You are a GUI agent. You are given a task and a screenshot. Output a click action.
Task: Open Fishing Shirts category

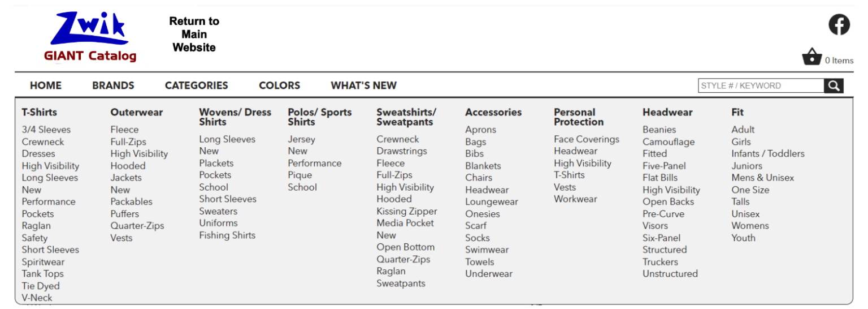click(x=227, y=235)
